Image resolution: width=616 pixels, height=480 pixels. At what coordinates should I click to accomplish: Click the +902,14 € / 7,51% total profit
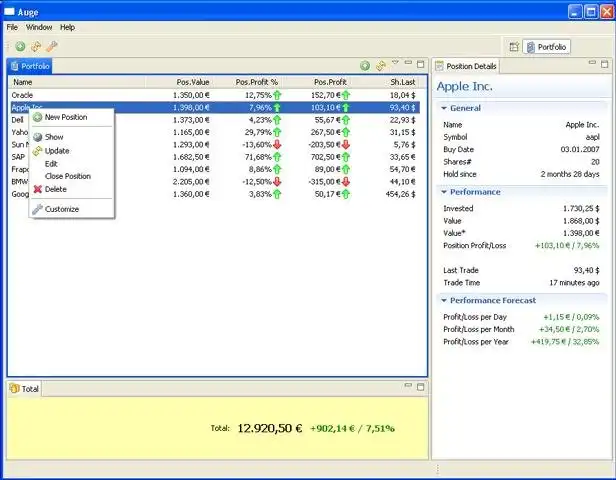click(x=352, y=429)
